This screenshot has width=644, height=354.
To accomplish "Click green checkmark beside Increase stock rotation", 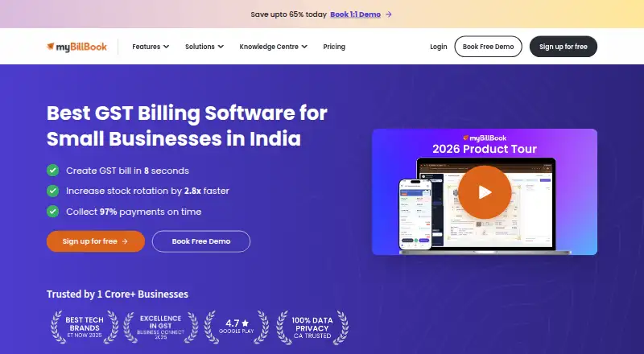I will [52, 191].
